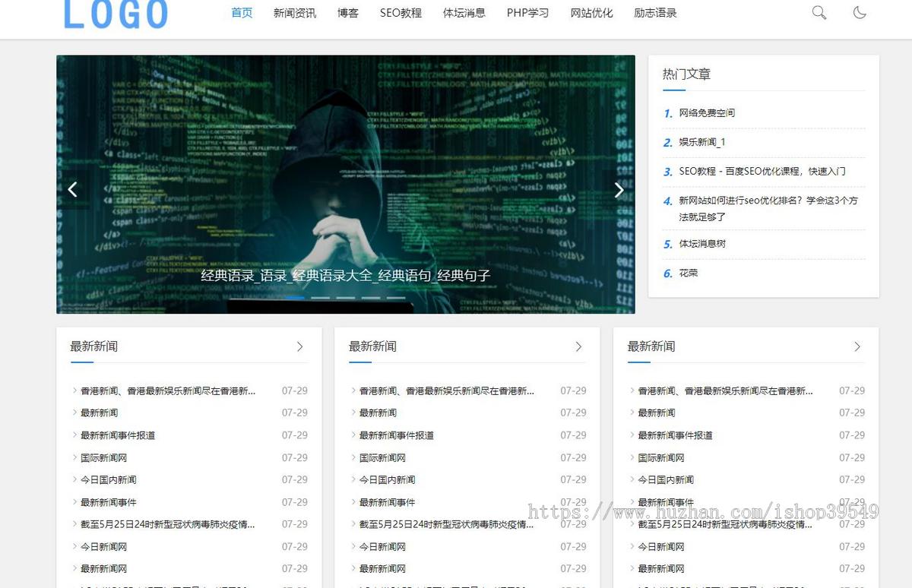
Task: Jump to the second carousel slide indicator
Action: pos(320,298)
